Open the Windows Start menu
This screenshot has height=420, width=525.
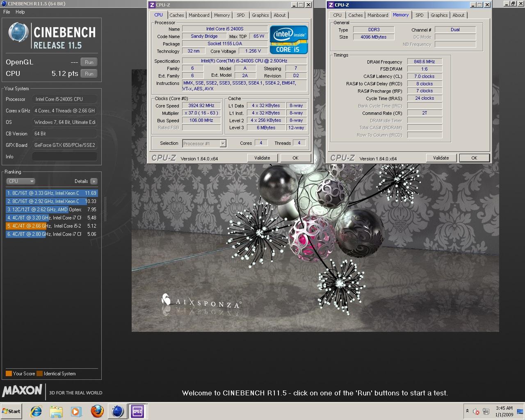pyautogui.click(x=11, y=411)
